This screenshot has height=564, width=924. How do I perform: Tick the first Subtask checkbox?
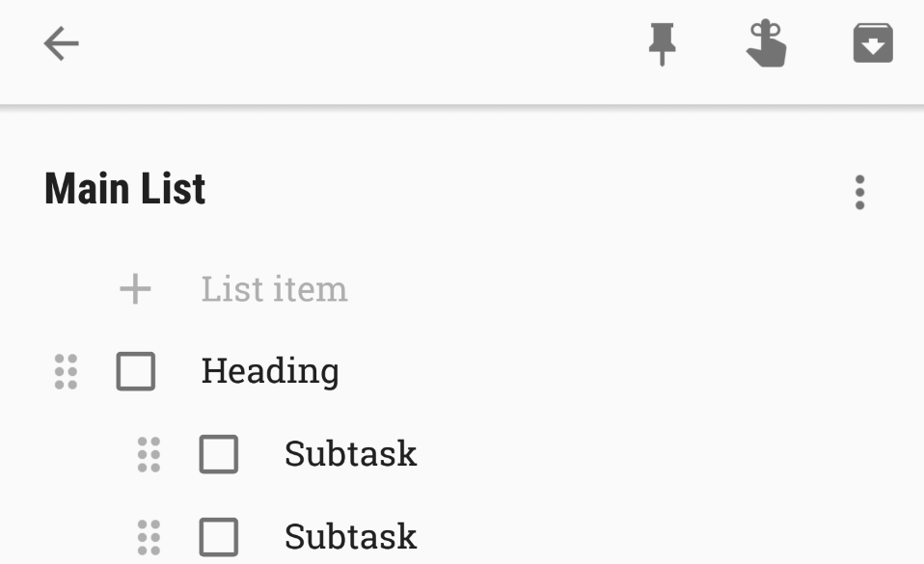pyautogui.click(x=219, y=454)
